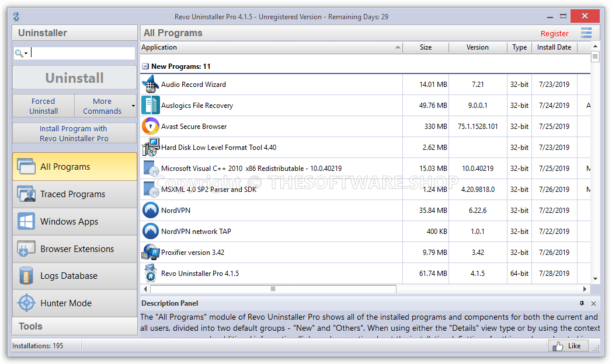Click the Auslogics File Recovery icon

[x=151, y=105]
